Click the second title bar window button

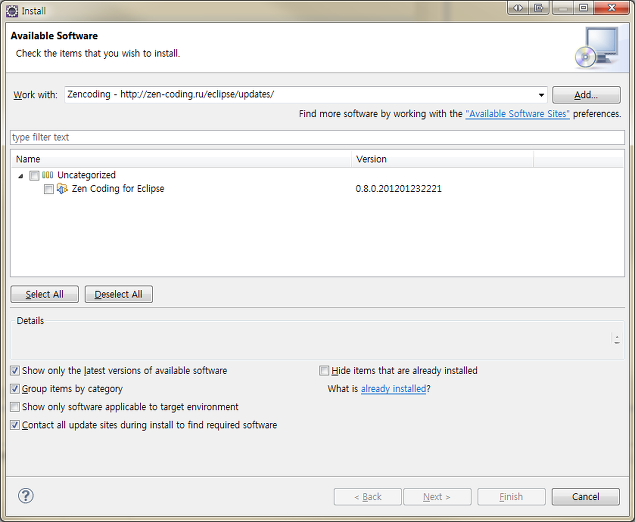(x=539, y=8)
